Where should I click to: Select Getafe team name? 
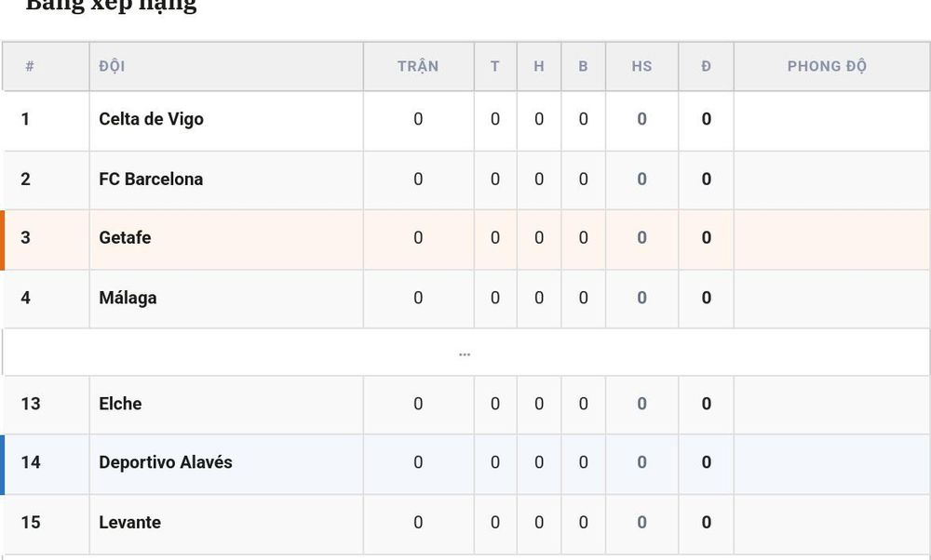tap(125, 237)
